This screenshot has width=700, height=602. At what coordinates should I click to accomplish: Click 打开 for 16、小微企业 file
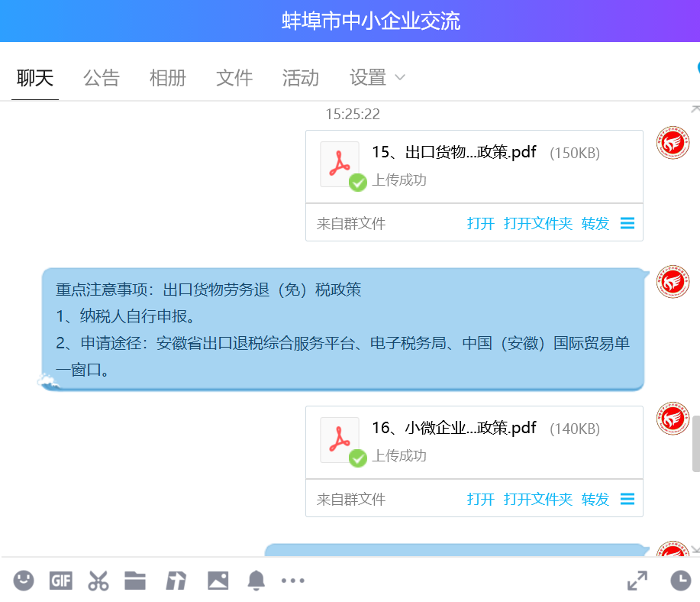pos(480,499)
